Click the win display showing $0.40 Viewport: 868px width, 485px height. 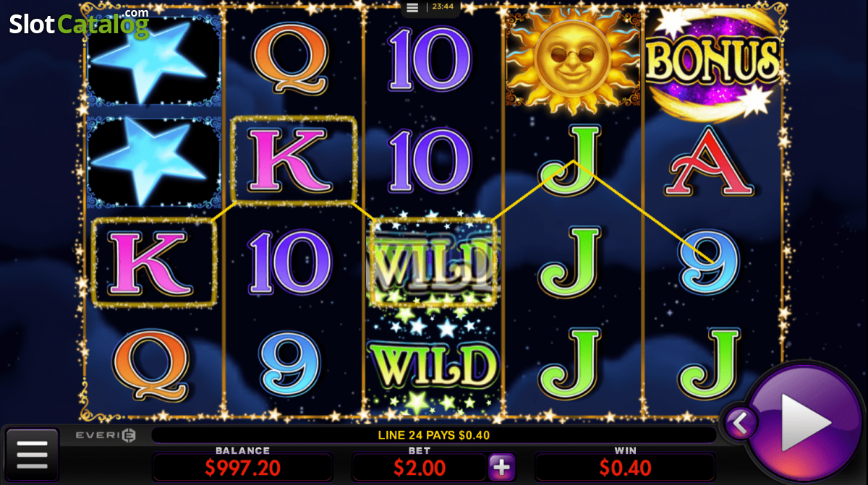[625, 468]
